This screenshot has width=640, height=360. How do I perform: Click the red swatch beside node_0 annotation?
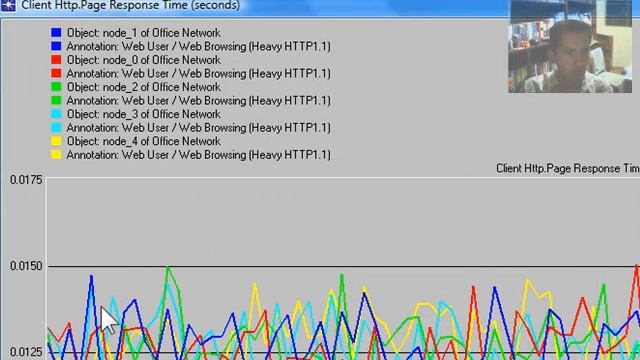click(x=56, y=73)
